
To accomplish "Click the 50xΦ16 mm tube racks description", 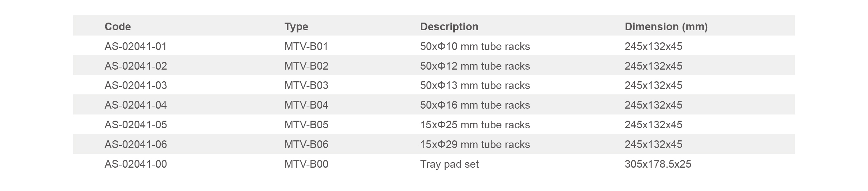I will coord(475,105).
